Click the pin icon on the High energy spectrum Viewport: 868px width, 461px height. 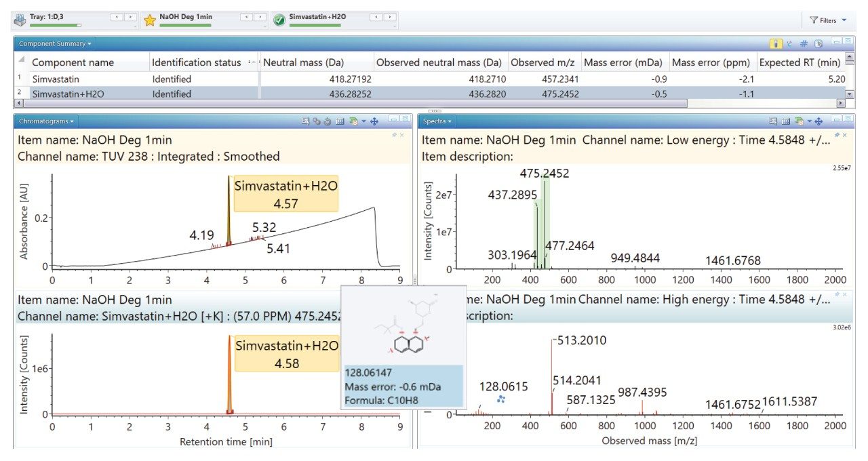(837, 294)
